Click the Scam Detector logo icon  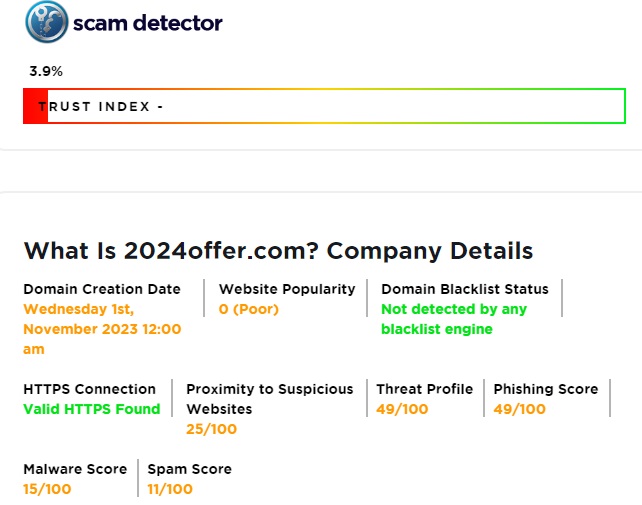click(x=46, y=22)
